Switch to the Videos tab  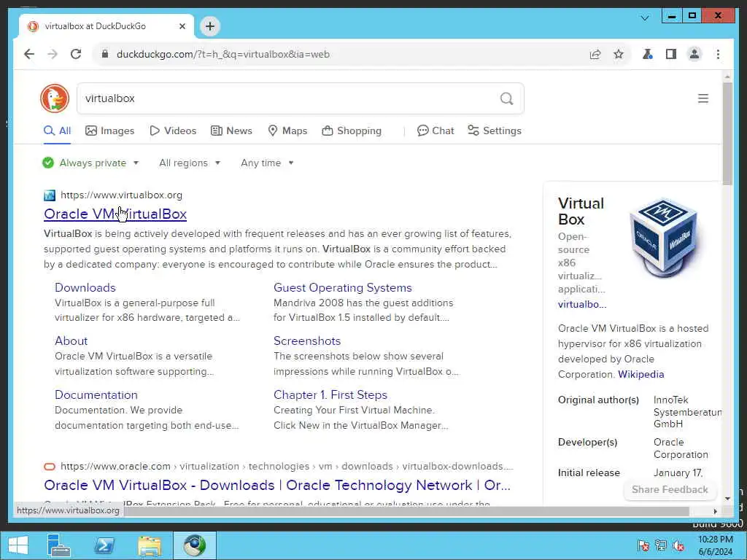173,131
